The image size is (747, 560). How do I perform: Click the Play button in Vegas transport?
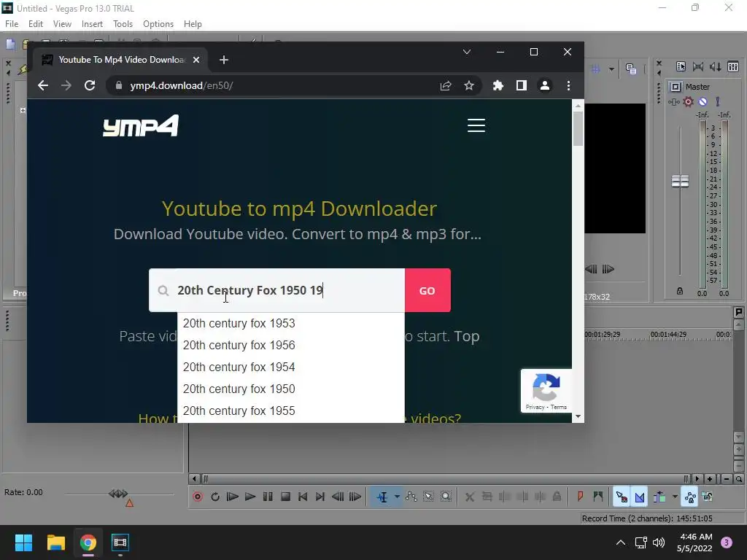tap(250, 497)
